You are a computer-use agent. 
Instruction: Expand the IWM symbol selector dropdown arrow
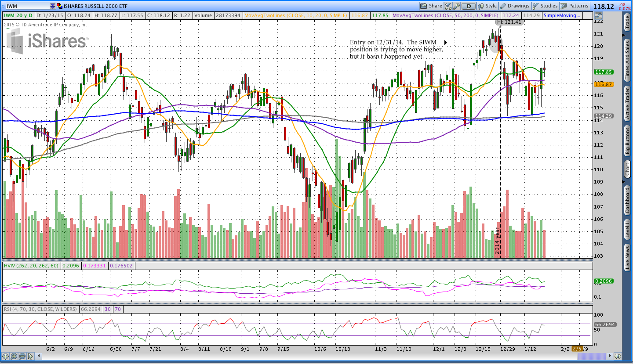point(53,6)
